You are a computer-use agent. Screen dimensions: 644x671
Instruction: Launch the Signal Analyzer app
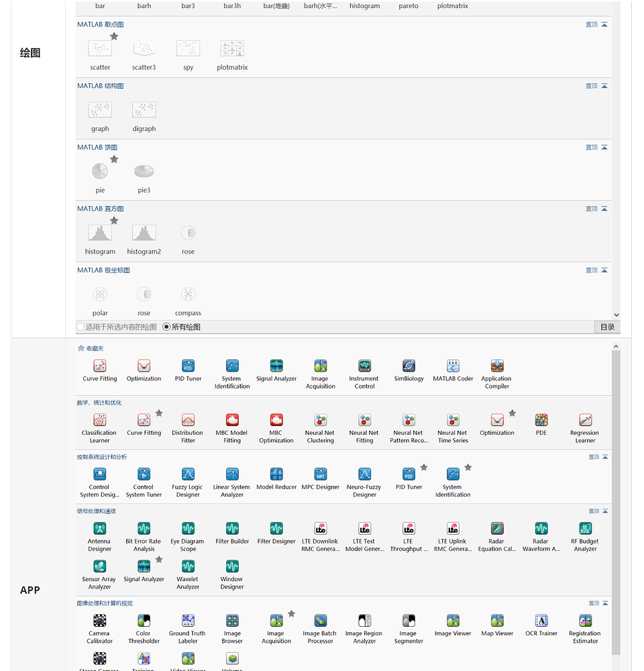click(276, 366)
